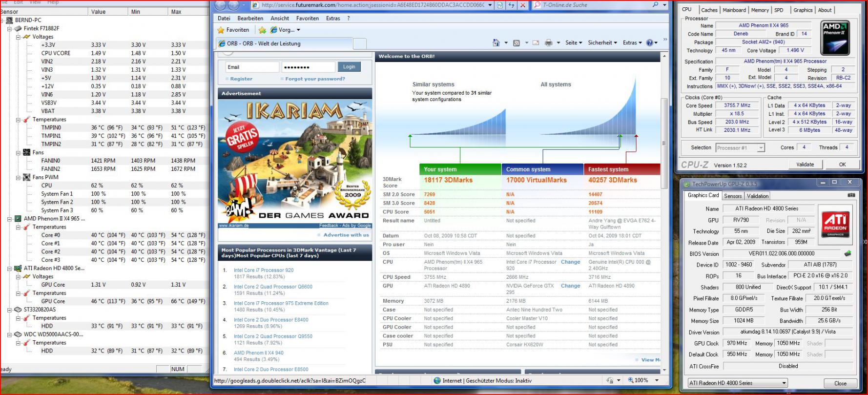Click the Favoriten star button
This screenshot has width=868, height=395.
coord(233,30)
